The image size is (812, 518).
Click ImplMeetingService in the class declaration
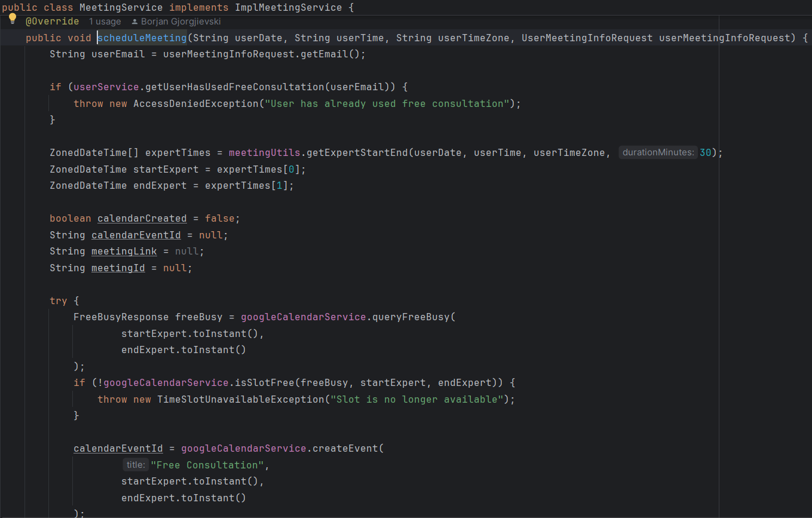click(289, 7)
